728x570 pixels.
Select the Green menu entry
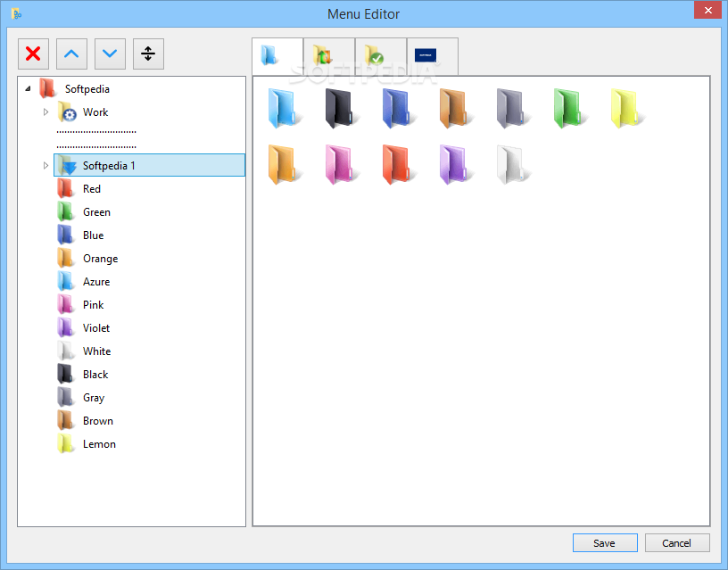point(96,212)
